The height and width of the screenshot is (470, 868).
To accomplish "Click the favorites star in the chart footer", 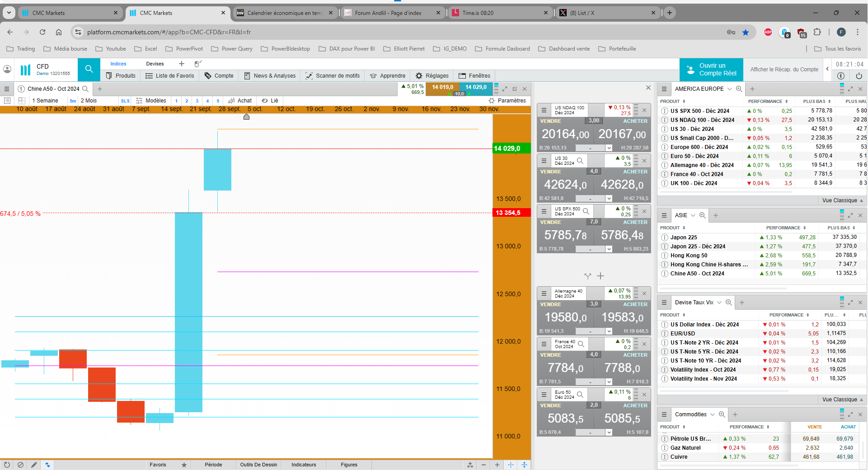I will (184, 465).
